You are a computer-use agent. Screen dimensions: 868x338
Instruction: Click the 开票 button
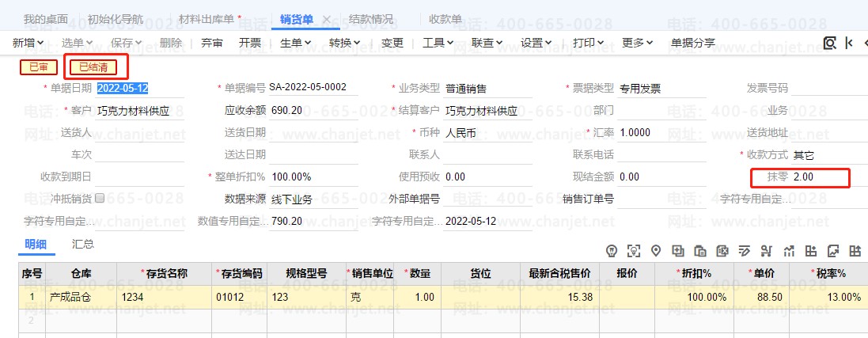[250, 43]
